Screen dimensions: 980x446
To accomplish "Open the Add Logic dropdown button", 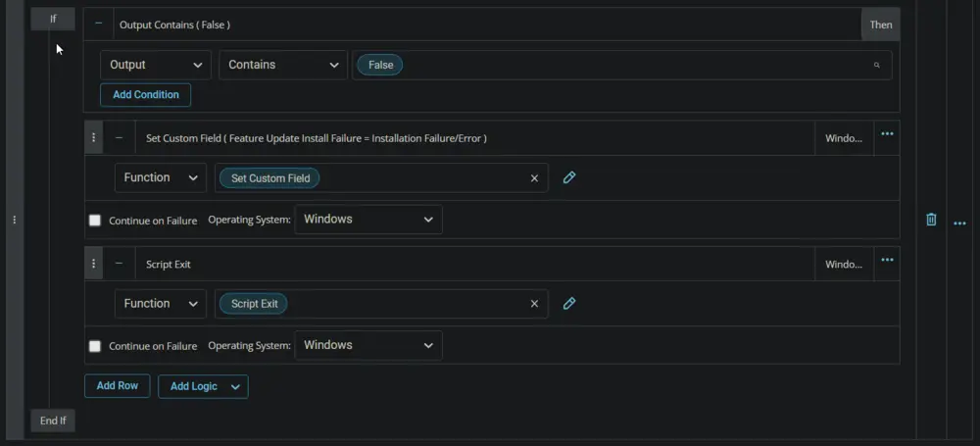I will [203, 386].
